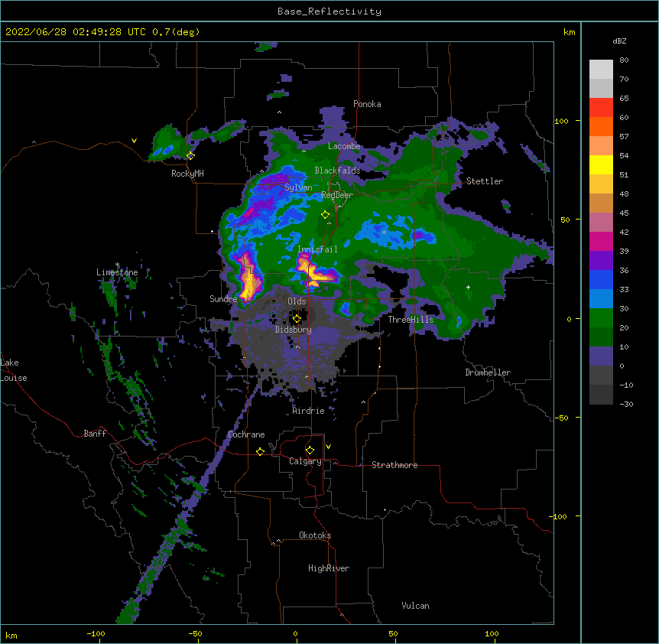Click the Stettler town label
659x644 pixels.
[x=485, y=181]
